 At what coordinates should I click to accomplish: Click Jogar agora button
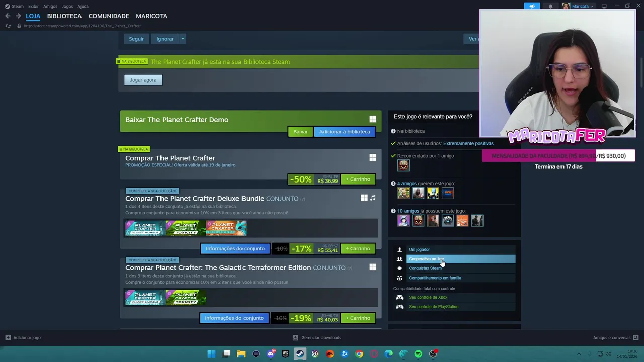click(x=143, y=80)
